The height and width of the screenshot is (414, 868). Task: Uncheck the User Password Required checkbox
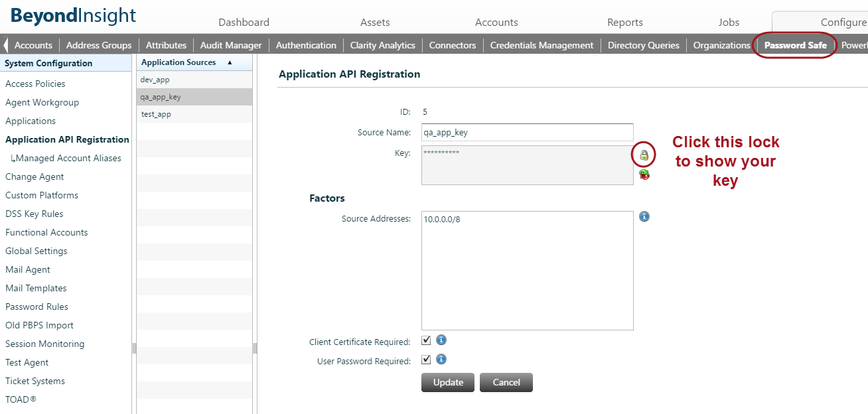click(x=426, y=359)
